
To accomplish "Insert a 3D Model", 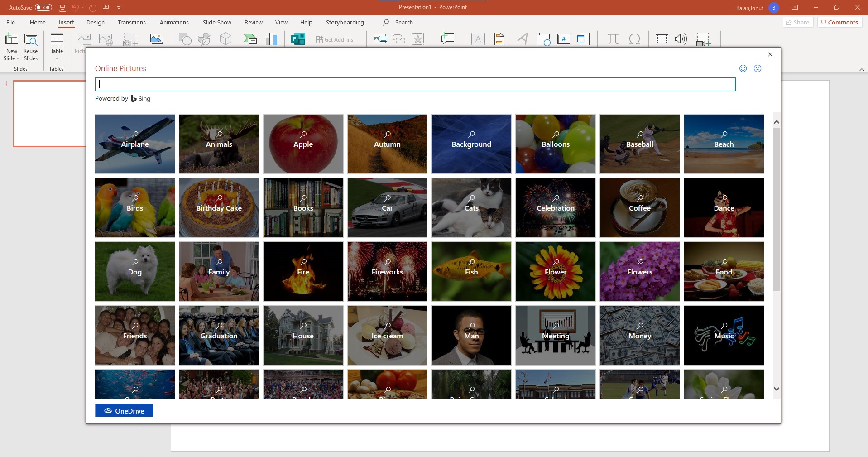I will tap(225, 39).
